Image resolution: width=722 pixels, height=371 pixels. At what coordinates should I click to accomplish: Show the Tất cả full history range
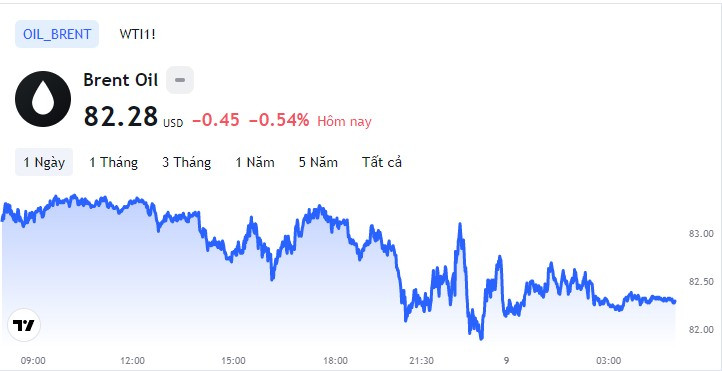(x=382, y=162)
